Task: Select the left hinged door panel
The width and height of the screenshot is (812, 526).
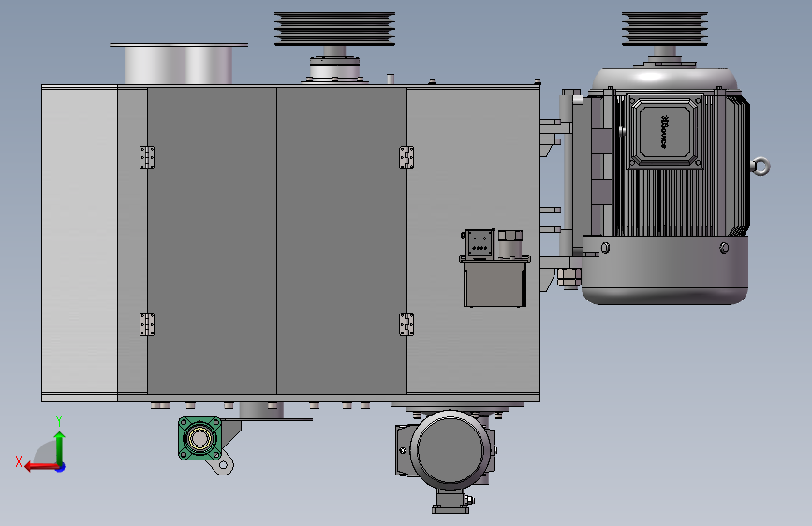Action: pyautogui.click(x=212, y=241)
